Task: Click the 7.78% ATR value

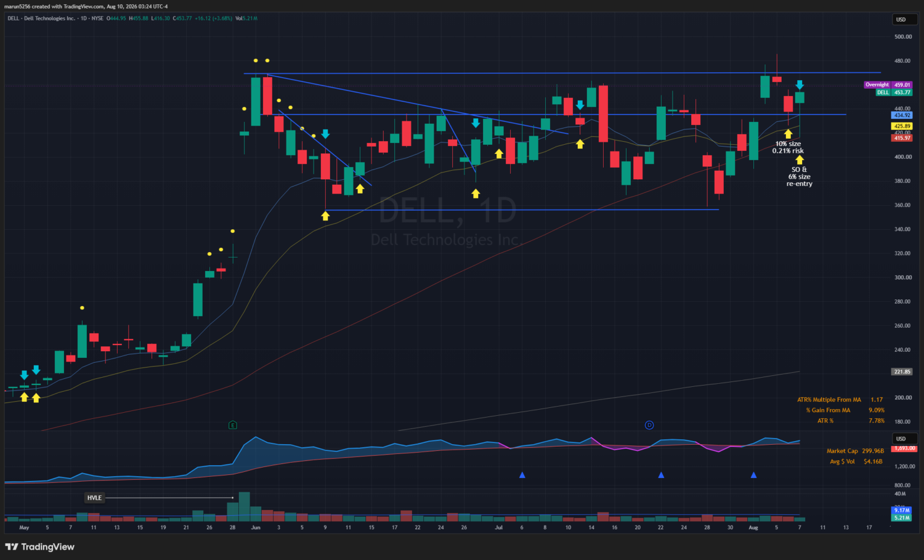Action: pyautogui.click(x=877, y=421)
